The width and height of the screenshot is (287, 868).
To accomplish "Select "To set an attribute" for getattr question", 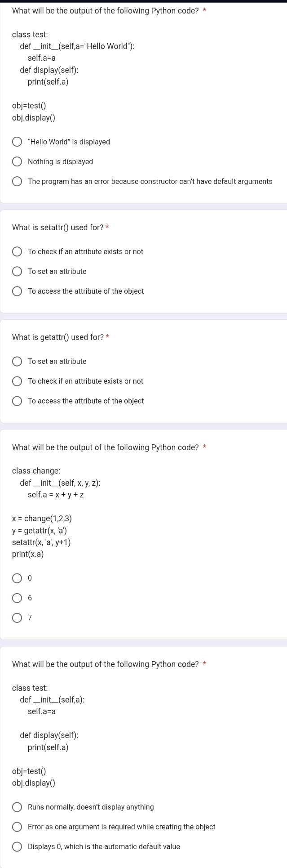I will 17,361.
